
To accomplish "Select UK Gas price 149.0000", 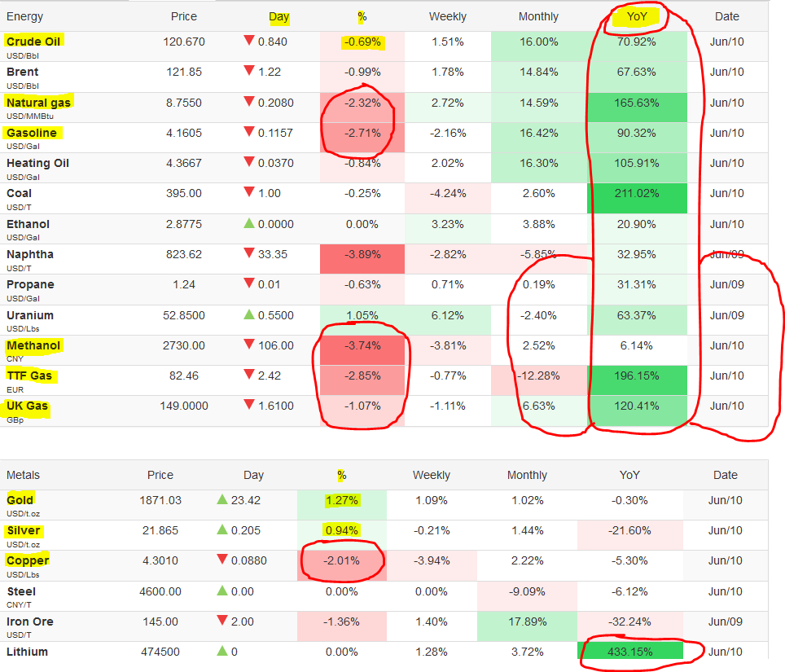I will coord(184,406).
